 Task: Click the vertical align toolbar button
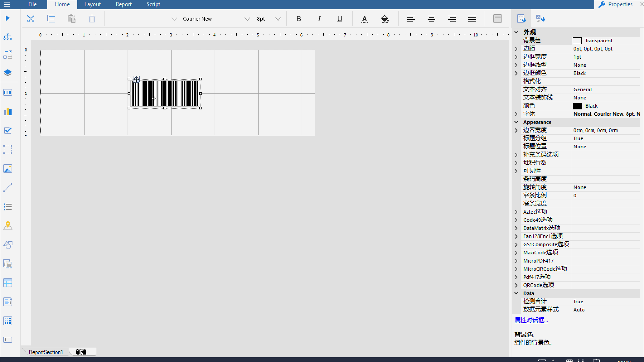(x=497, y=19)
